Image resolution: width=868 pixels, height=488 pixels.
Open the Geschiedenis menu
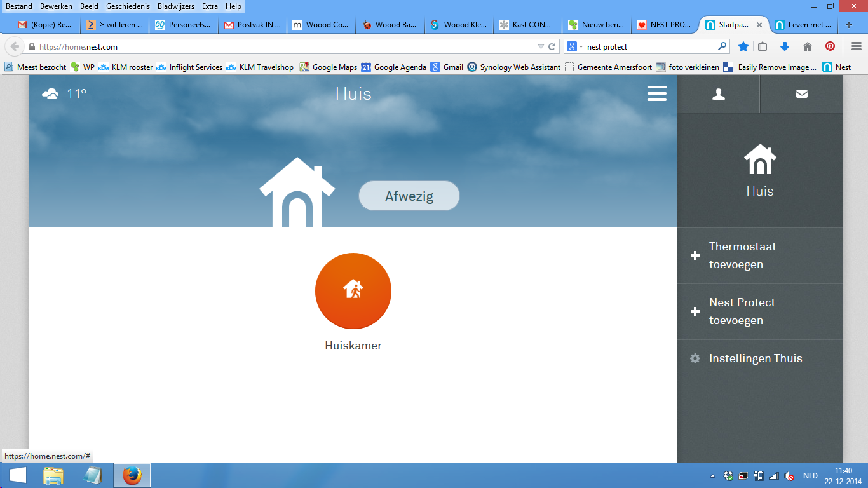[128, 6]
